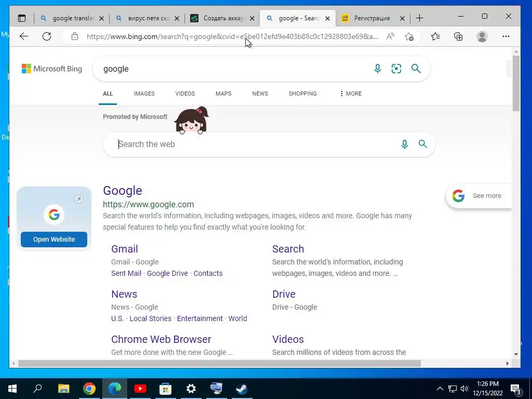The height and width of the screenshot is (399, 532).
Task: Click the Google logo in left card
Action: tap(54, 215)
